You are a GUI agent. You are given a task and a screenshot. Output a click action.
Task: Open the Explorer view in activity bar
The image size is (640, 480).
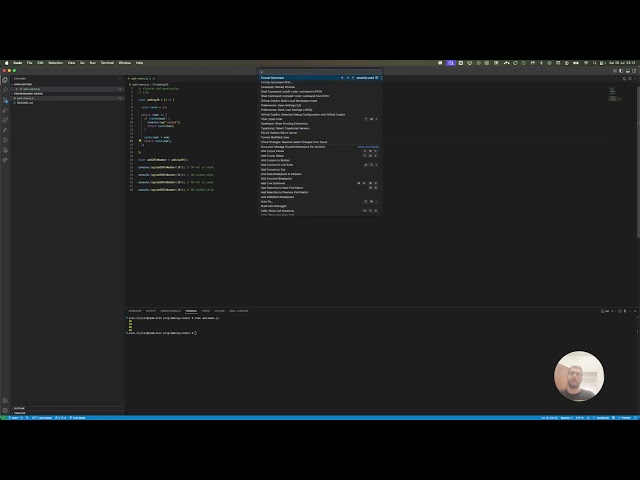click(5, 80)
